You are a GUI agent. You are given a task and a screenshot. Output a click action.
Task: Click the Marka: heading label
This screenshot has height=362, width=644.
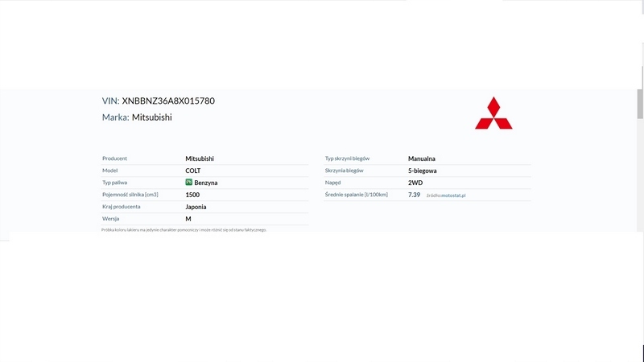pos(115,117)
